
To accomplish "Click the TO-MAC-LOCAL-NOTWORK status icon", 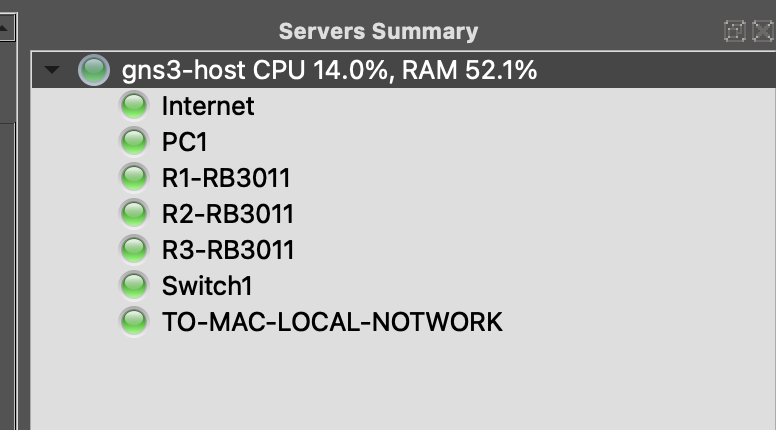I will [133, 322].
